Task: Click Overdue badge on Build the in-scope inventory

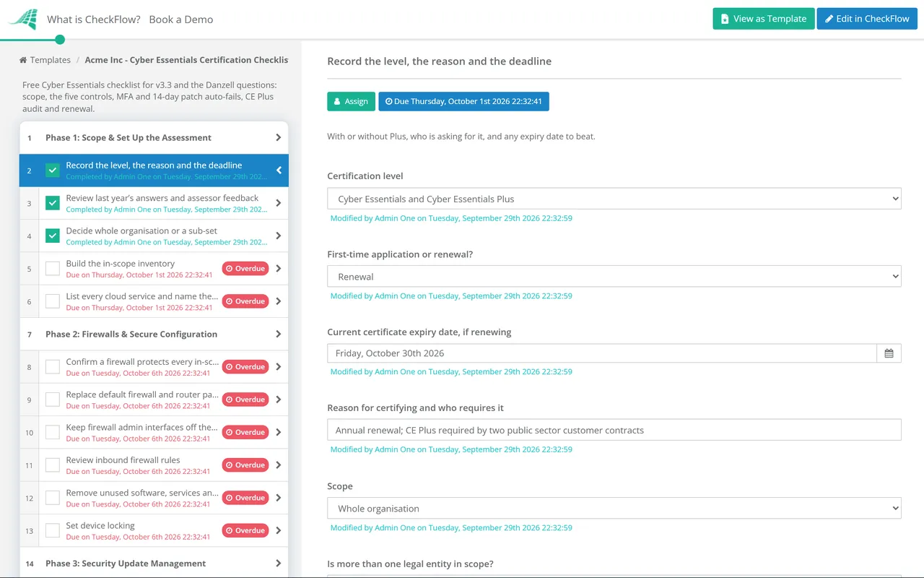Action: [x=245, y=269]
